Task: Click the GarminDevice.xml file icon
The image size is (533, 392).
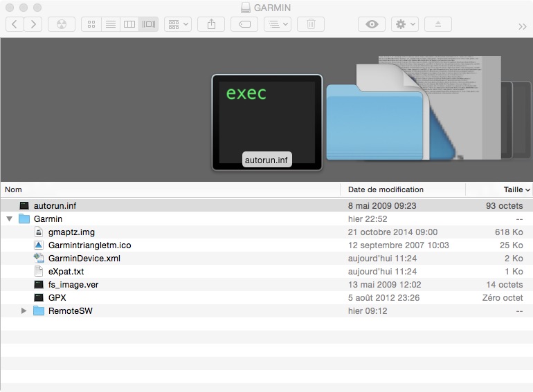Action: point(39,258)
